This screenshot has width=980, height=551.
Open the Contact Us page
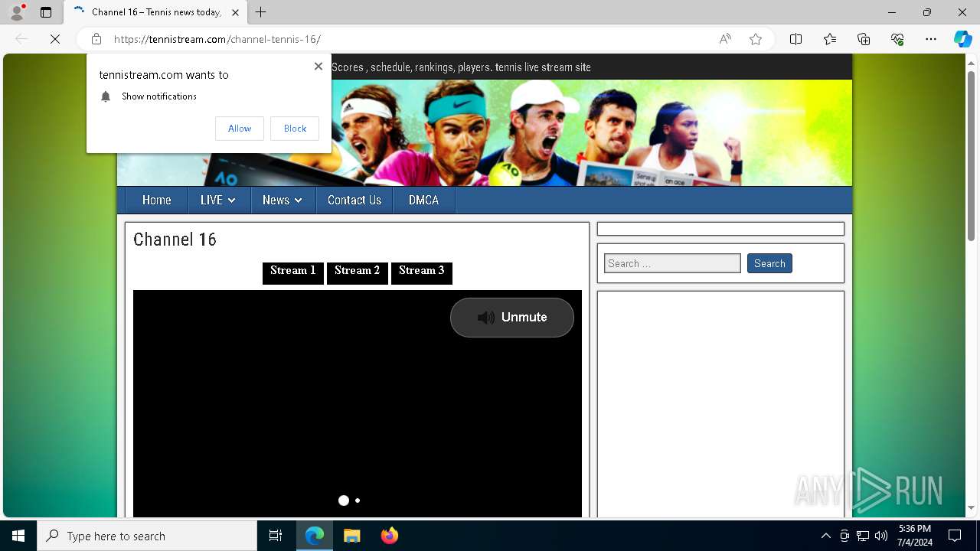click(x=354, y=200)
